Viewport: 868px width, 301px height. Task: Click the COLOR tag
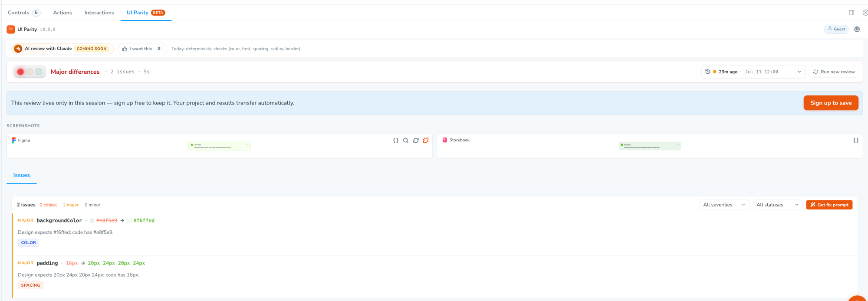[x=29, y=243]
